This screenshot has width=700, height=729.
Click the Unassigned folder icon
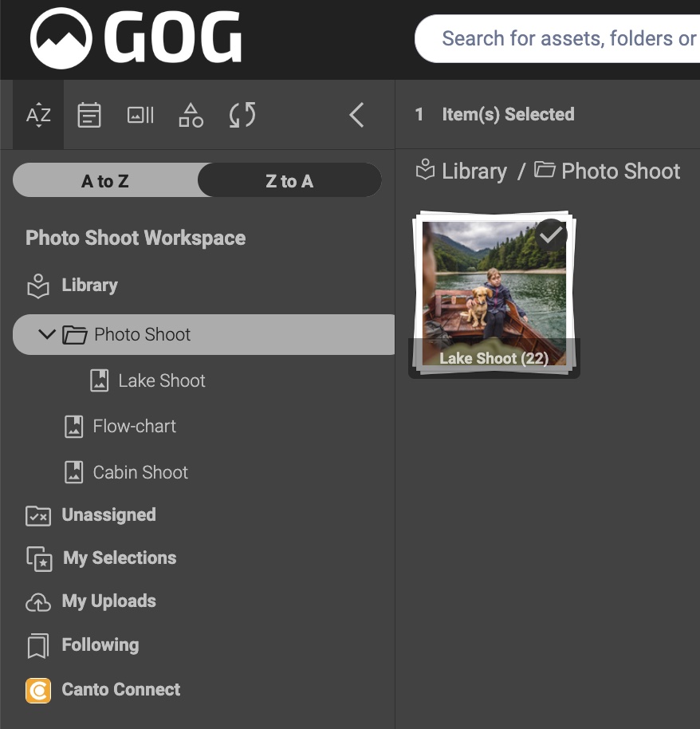[38, 515]
